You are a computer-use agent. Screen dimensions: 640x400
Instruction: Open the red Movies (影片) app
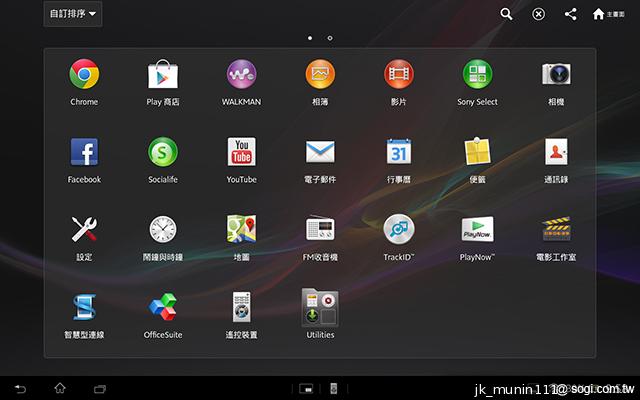click(399, 74)
